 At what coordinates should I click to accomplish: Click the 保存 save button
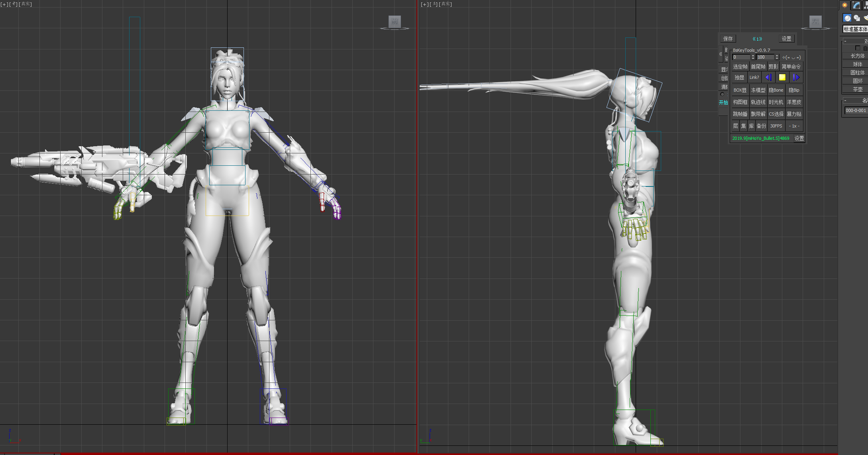pyautogui.click(x=728, y=39)
